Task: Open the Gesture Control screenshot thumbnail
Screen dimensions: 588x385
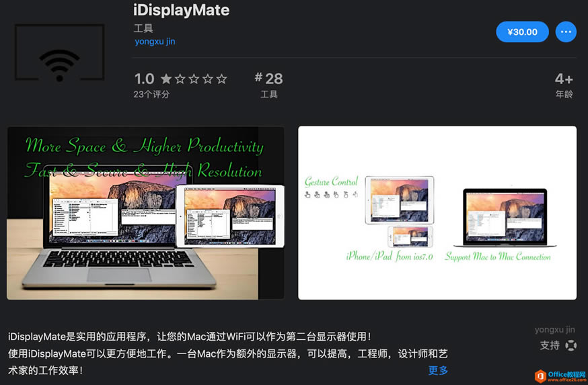Action: (x=437, y=213)
